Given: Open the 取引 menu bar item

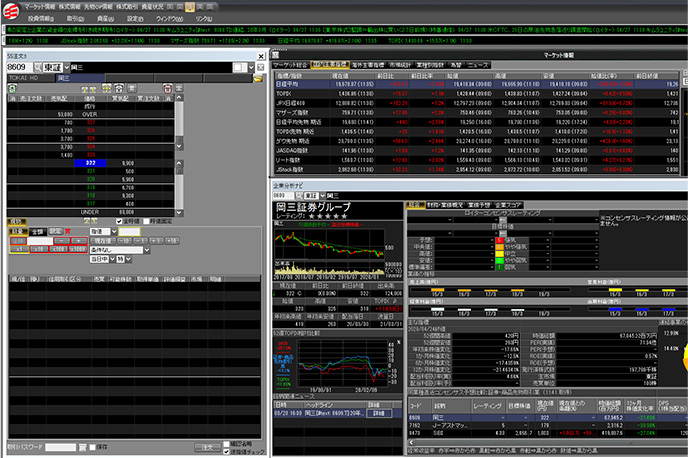Looking at the screenshot, I should [75, 18].
